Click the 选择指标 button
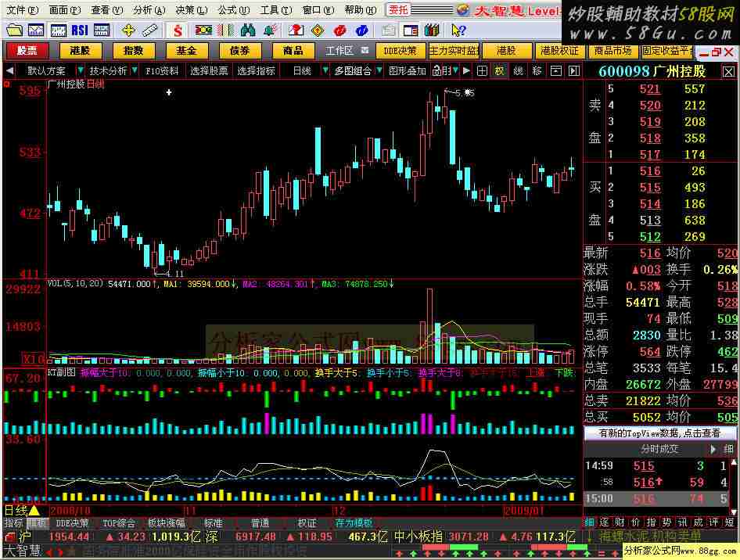Image resolution: width=740 pixels, height=560 pixels. pos(256,70)
